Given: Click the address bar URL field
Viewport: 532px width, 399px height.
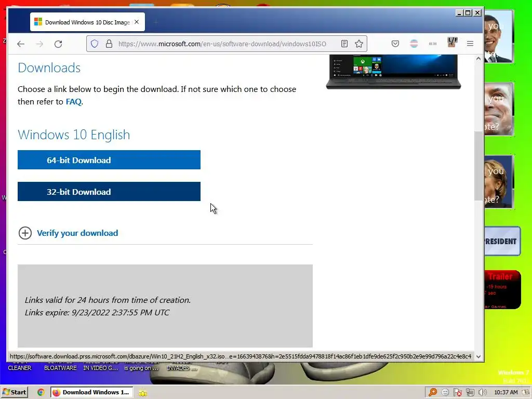Looking at the screenshot, I should [222, 44].
